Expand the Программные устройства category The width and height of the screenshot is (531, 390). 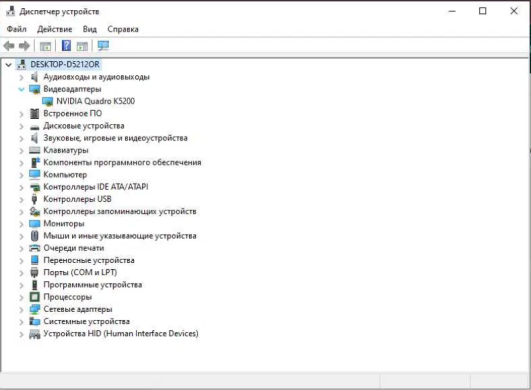(21, 285)
